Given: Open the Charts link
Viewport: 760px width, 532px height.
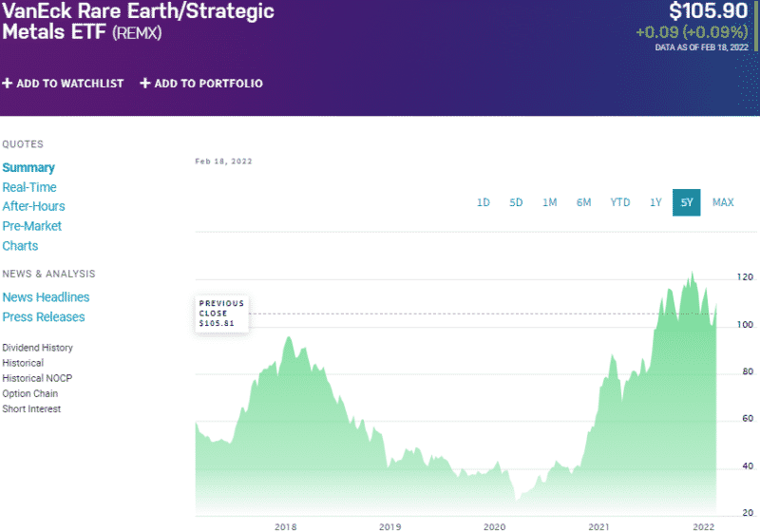Looking at the screenshot, I should pyautogui.click(x=20, y=246).
